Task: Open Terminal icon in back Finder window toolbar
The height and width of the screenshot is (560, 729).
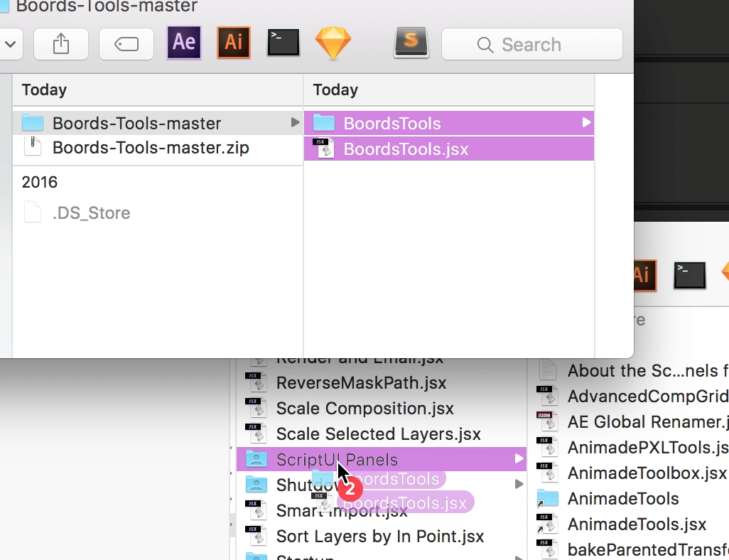Action: 690,275
